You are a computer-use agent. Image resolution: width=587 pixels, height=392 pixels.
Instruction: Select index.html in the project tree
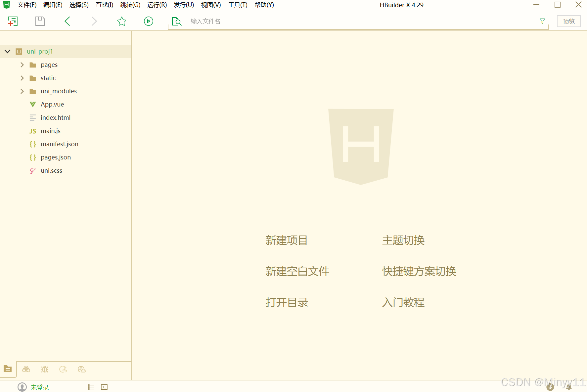56,118
